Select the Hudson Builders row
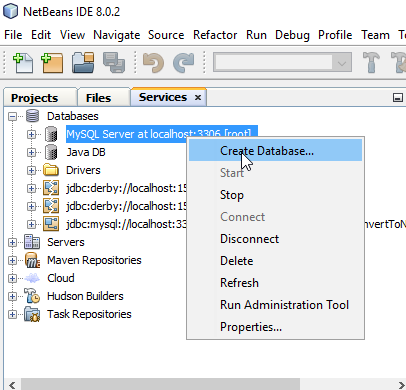The height and width of the screenshot is (390, 406). [x=85, y=296]
